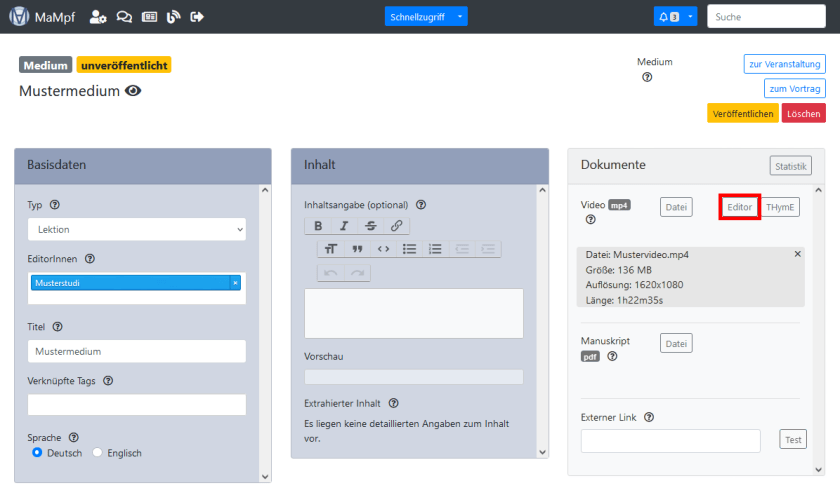The height and width of the screenshot is (495, 840).
Task: Toggle bold formatting in Inhaltsangabe editor
Action: (318, 226)
